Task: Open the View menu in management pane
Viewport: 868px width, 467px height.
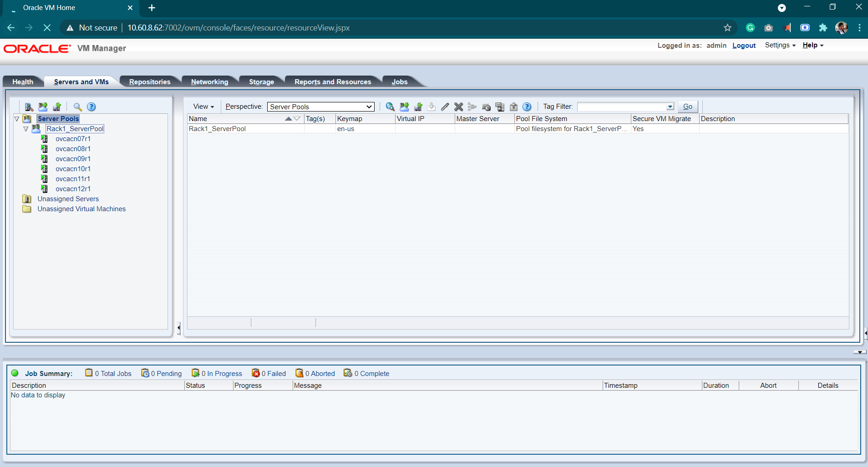Action: click(203, 107)
